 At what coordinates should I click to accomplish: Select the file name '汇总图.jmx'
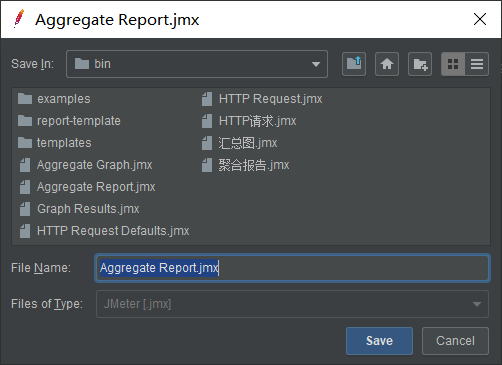click(x=248, y=143)
